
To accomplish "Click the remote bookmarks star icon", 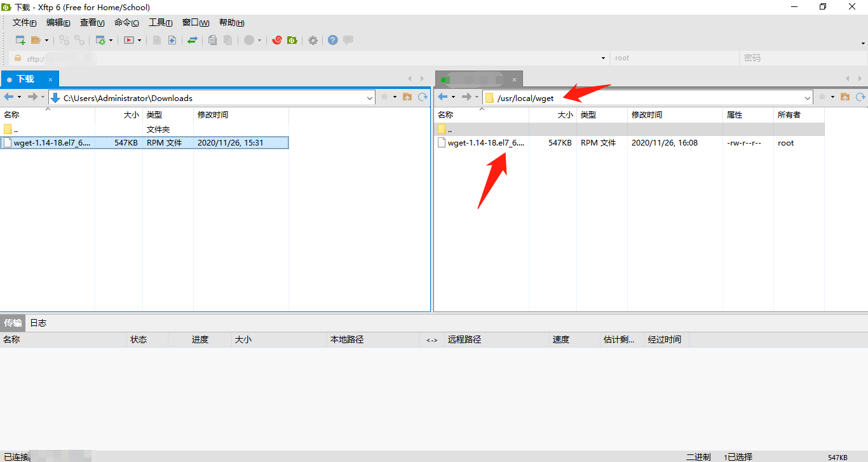I will click(x=822, y=97).
